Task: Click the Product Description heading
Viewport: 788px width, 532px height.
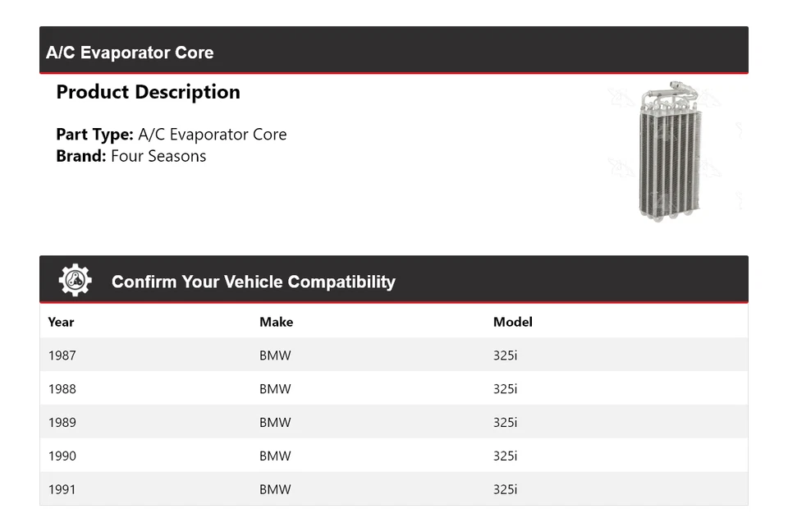Action: (x=148, y=92)
